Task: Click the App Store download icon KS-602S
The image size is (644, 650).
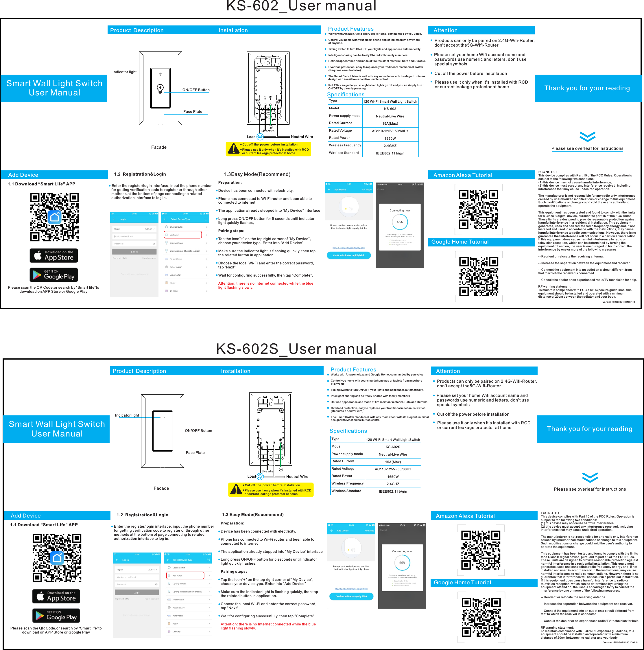Action: click(56, 596)
